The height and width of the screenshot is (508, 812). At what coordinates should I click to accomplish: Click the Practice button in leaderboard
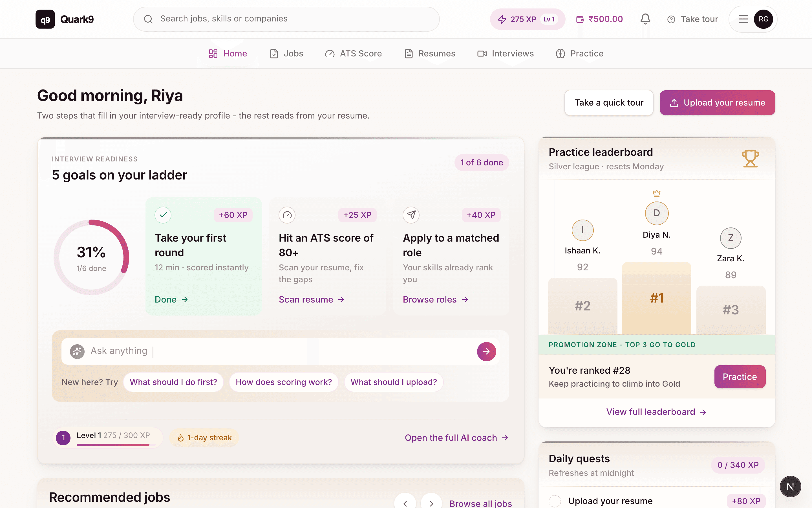tap(740, 377)
